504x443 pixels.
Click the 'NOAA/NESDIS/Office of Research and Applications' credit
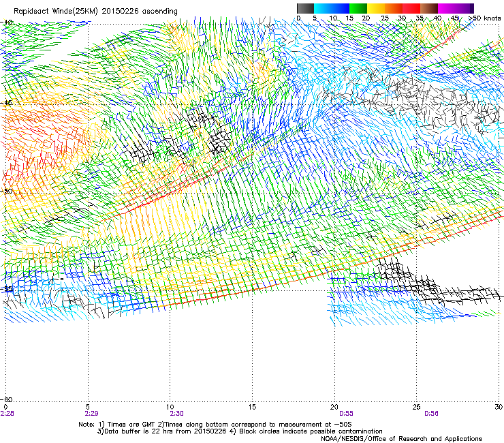point(401,439)
